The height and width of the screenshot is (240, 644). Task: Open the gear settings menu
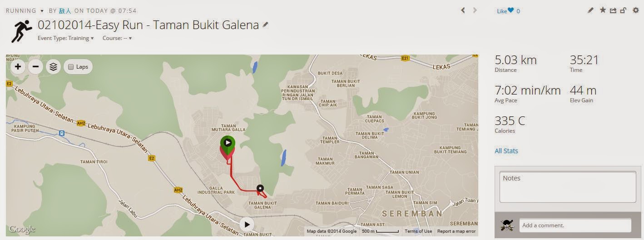[635, 10]
